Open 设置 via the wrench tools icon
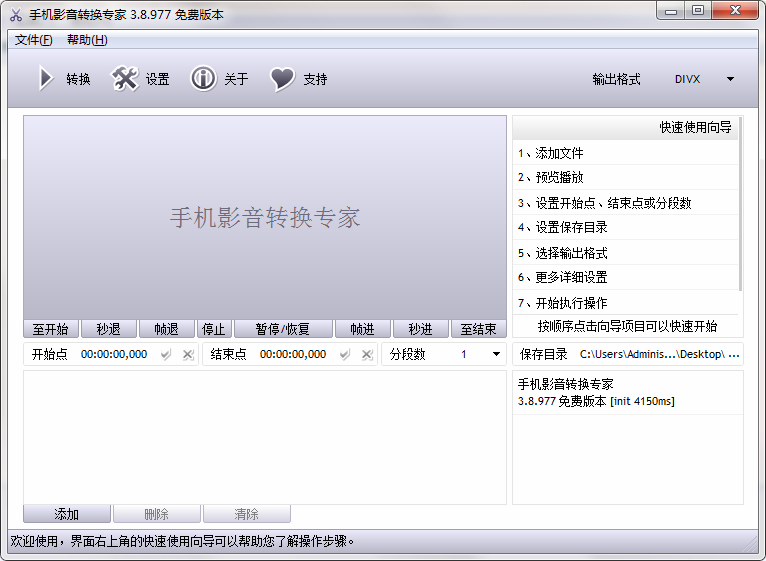 coord(125,79)
